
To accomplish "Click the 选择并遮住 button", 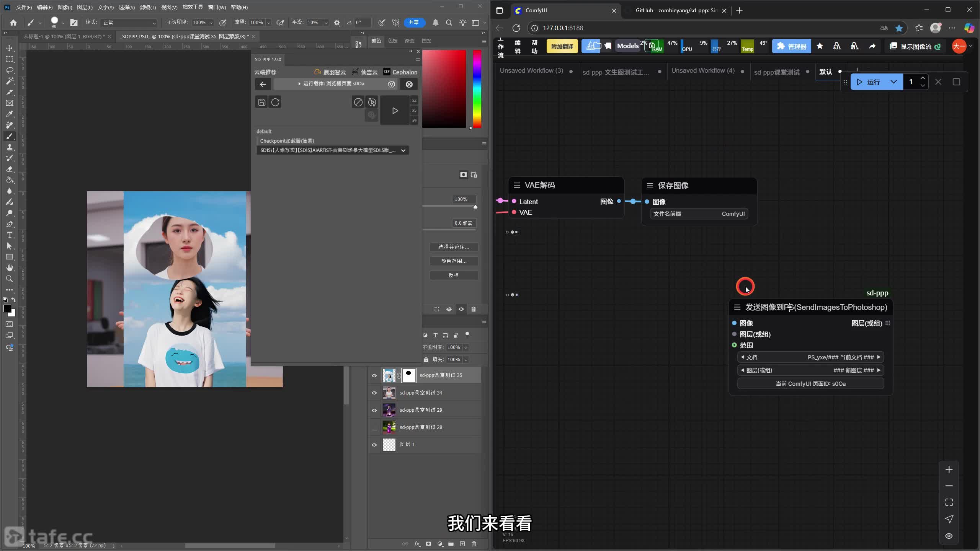I will [x=454, y=247].
